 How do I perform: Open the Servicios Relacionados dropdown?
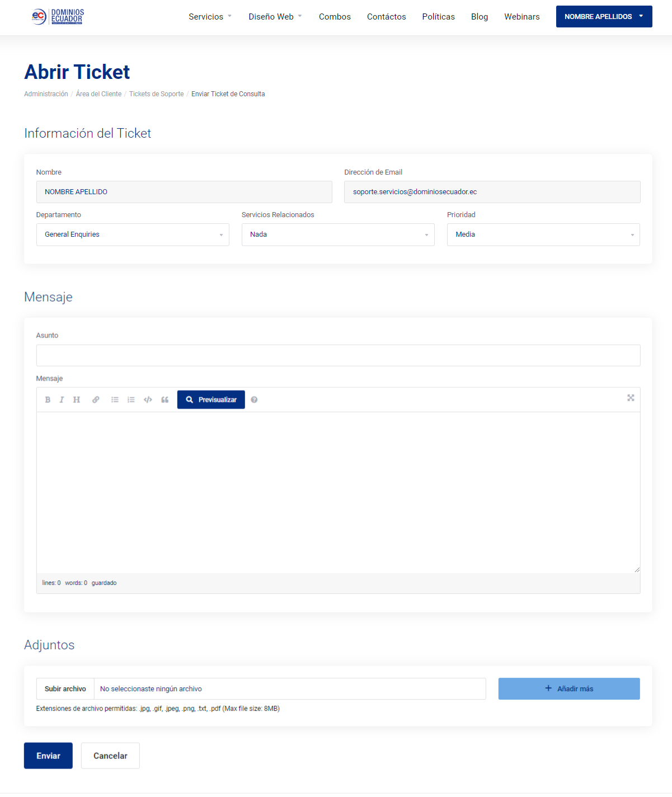338,235
